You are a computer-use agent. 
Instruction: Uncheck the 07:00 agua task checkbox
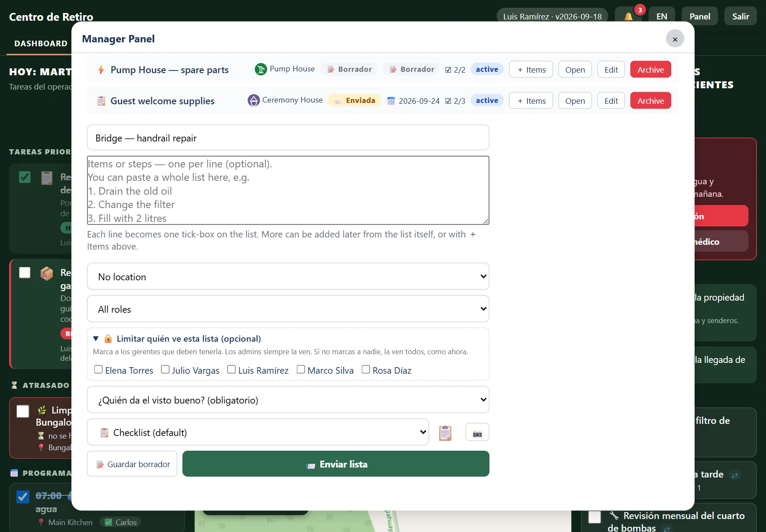tap(23, 497)
